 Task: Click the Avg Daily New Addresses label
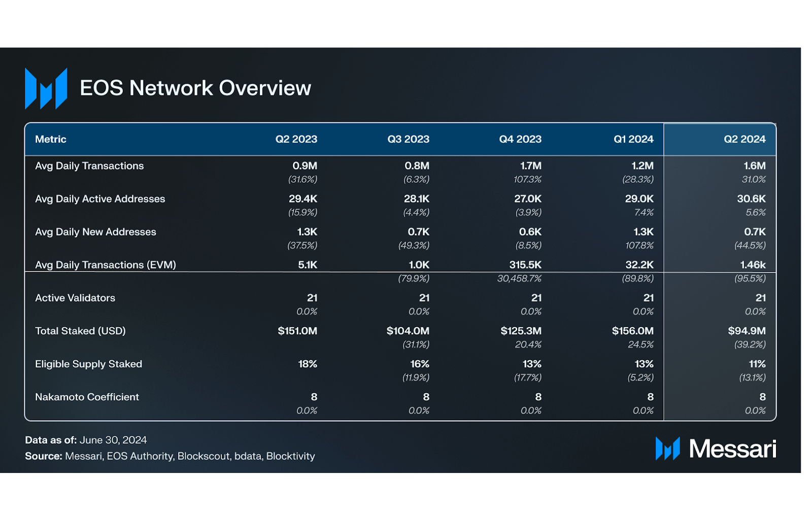click(x=95, y=232)
